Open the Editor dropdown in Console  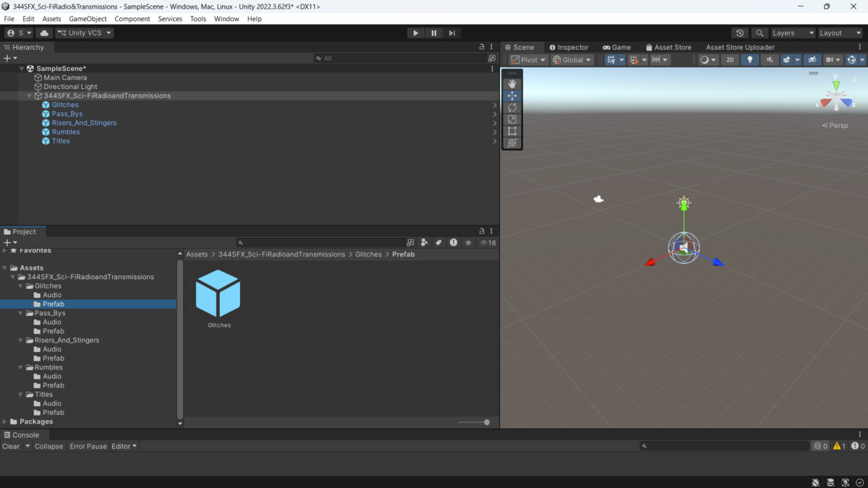point(124,446)
